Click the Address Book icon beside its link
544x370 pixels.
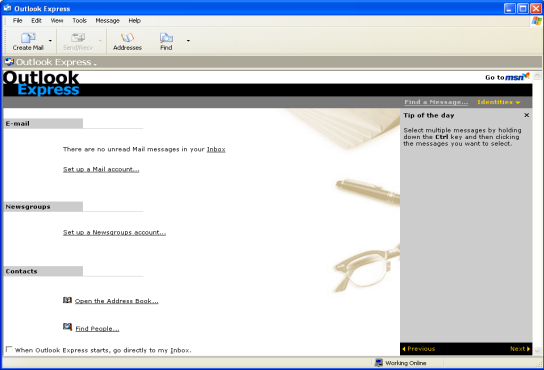(67, 300)
